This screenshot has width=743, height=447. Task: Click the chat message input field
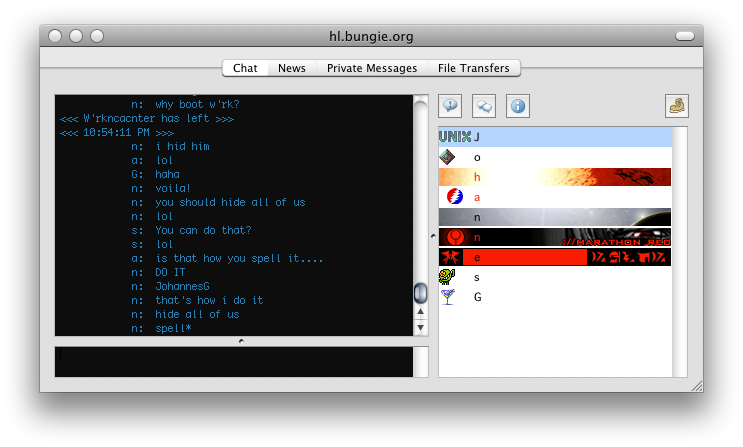233,362
